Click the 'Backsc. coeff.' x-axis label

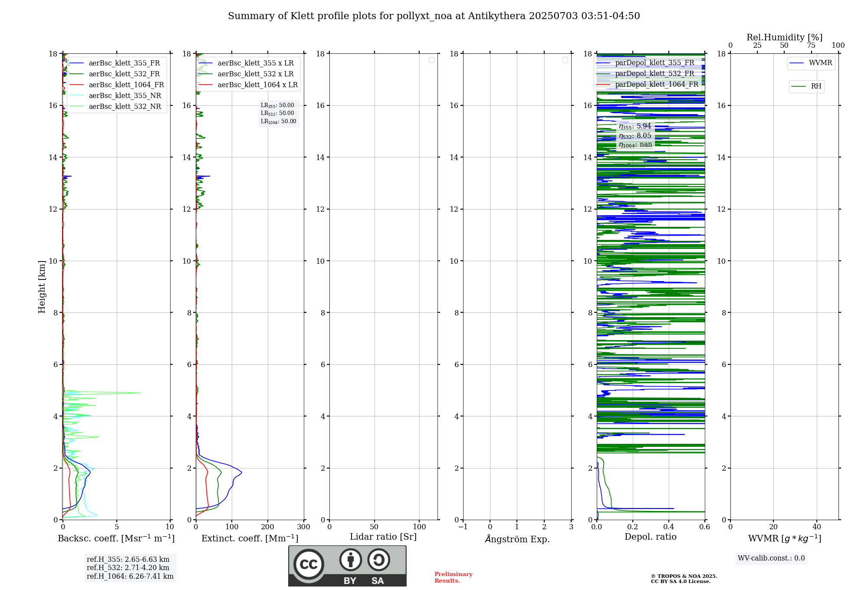[x=116, y=538]
